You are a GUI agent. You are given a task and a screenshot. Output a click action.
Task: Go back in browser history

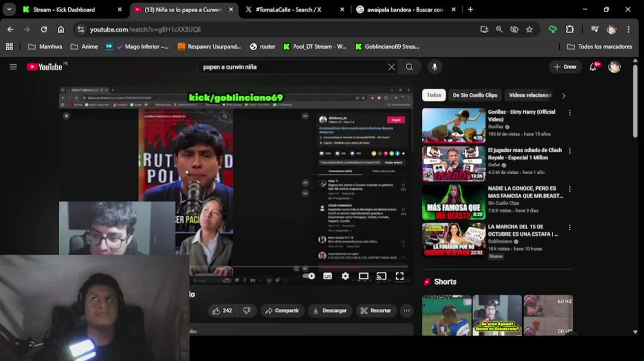11,30
